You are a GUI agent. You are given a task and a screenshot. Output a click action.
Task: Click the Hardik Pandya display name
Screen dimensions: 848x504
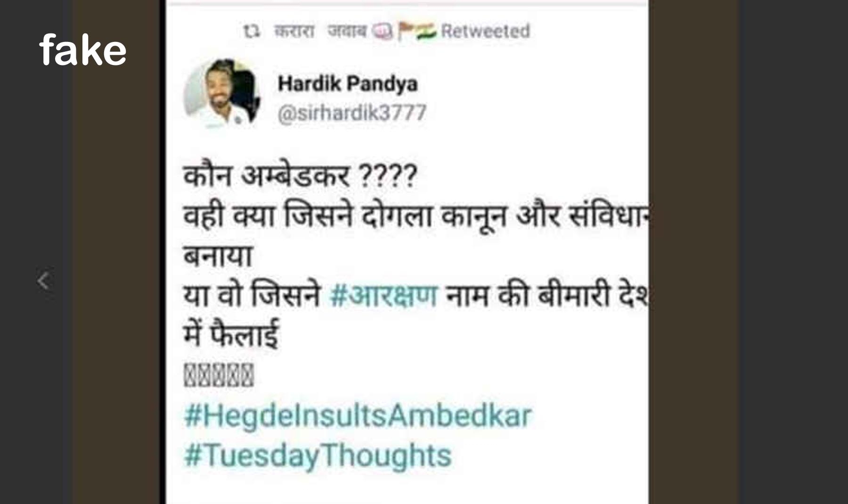point(348,83)
